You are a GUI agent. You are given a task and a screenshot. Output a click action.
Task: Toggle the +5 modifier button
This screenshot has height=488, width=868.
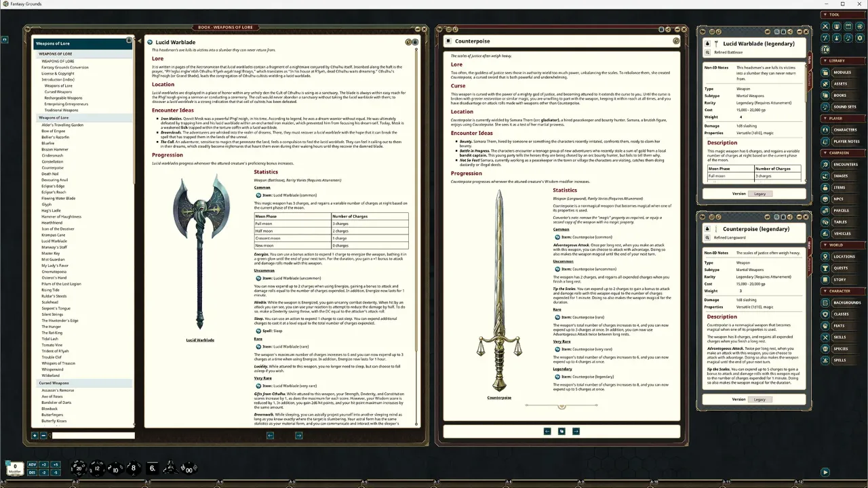[x=56, y=465]
